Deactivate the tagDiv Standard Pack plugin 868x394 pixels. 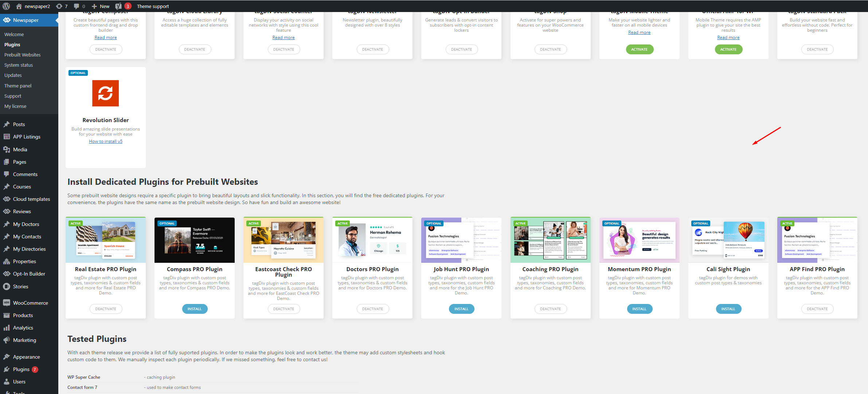pyautogui.click(x=817, y=49)
